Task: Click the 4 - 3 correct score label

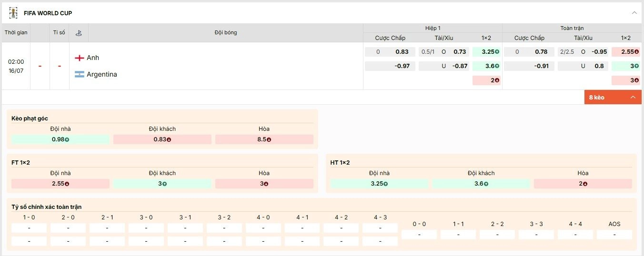Action: pos(380,217)
